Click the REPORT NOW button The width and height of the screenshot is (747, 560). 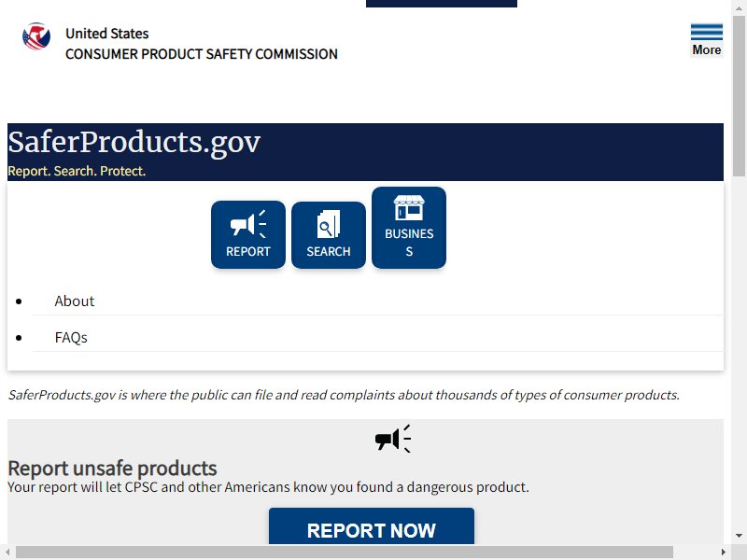[x=372, y=526]
